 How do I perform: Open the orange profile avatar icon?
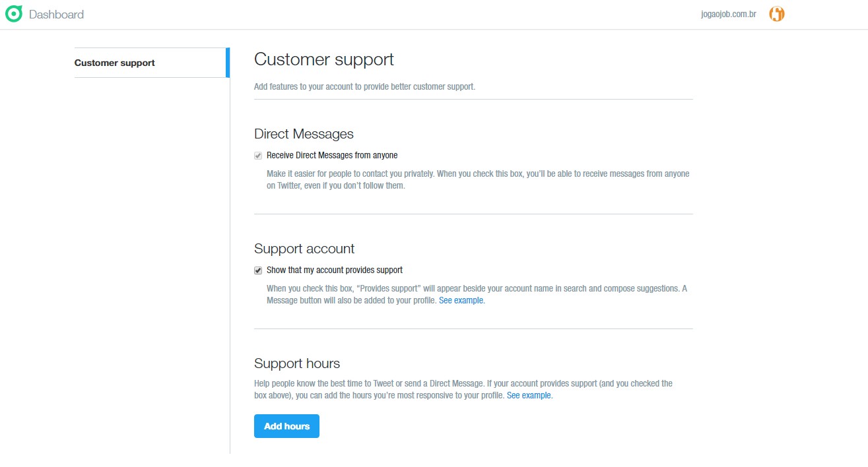(x=777, y=14)
